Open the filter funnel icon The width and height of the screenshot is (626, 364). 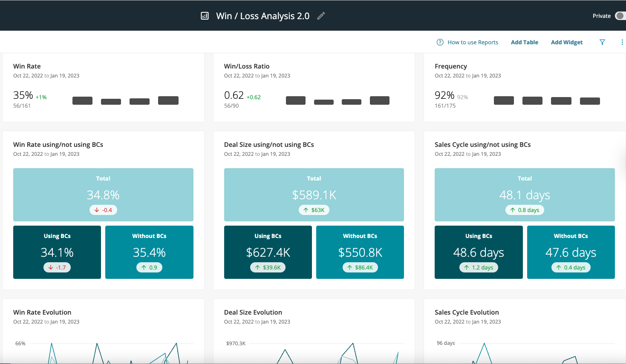[x=602, y=42]
